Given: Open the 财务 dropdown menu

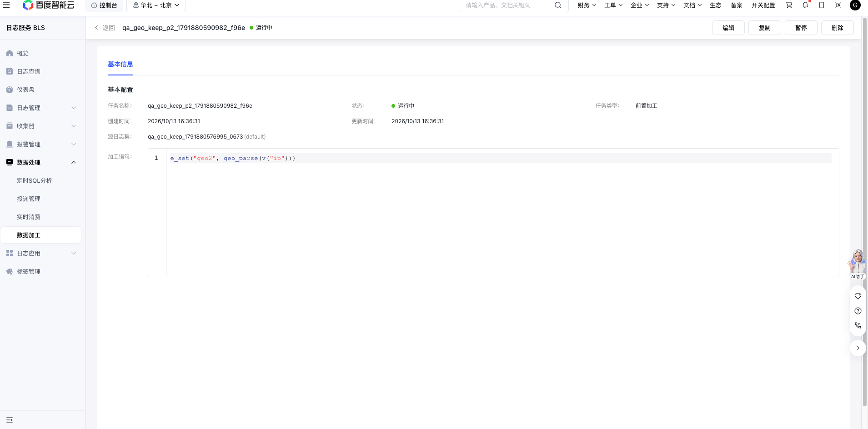Looking at the screenshot, I should [587, 5].
